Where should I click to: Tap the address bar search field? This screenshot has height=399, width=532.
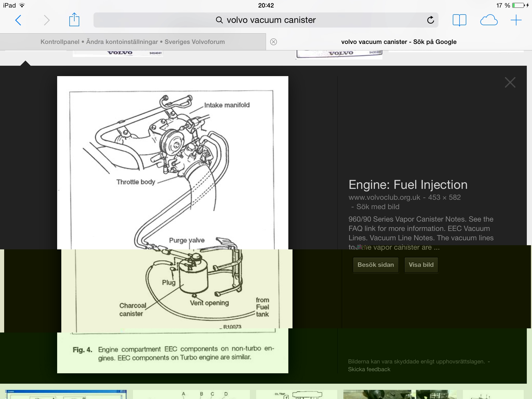click(265, 20)
